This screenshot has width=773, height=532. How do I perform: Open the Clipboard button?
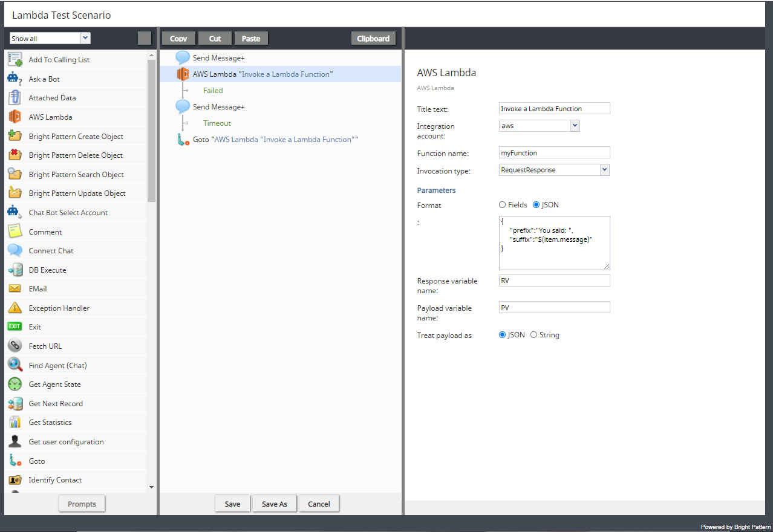pyautogui.click(x=373, y=38)
